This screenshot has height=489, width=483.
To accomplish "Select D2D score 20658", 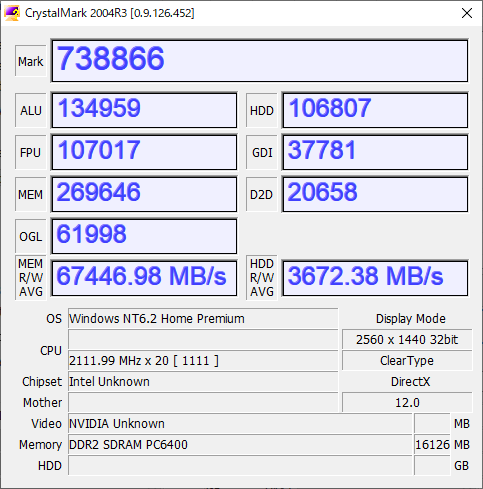I will (375, 194).
